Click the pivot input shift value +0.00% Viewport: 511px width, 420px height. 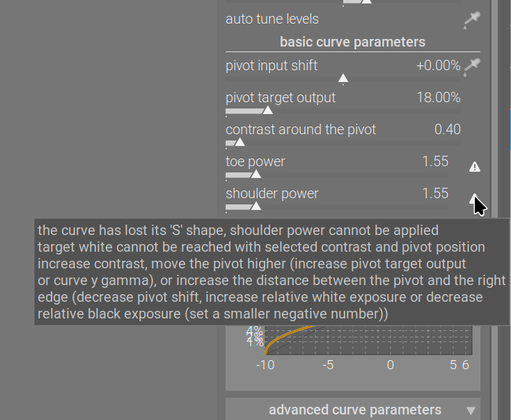(x=438, y=65)
